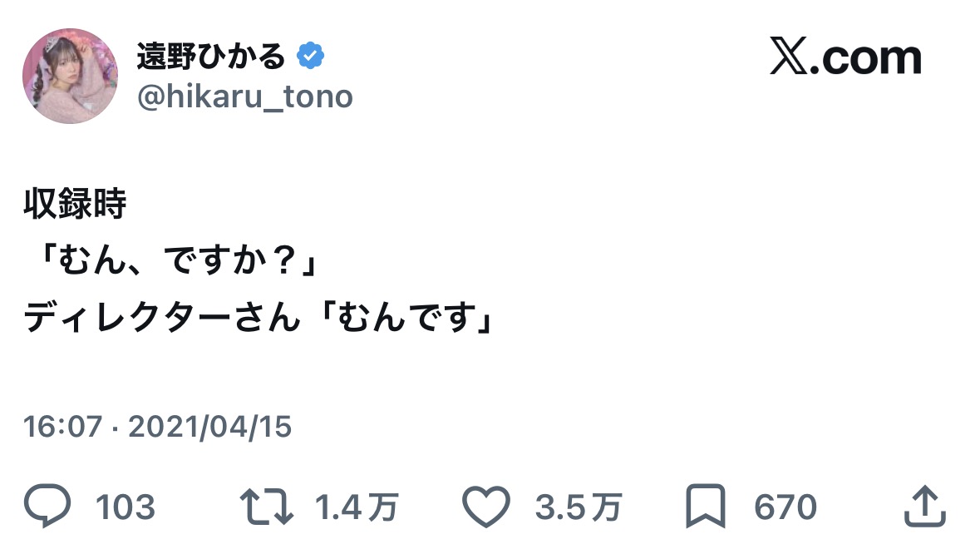
Task: Click the 2021/04/15 post date
Action: pyautogui.click(x=212, y=427)
